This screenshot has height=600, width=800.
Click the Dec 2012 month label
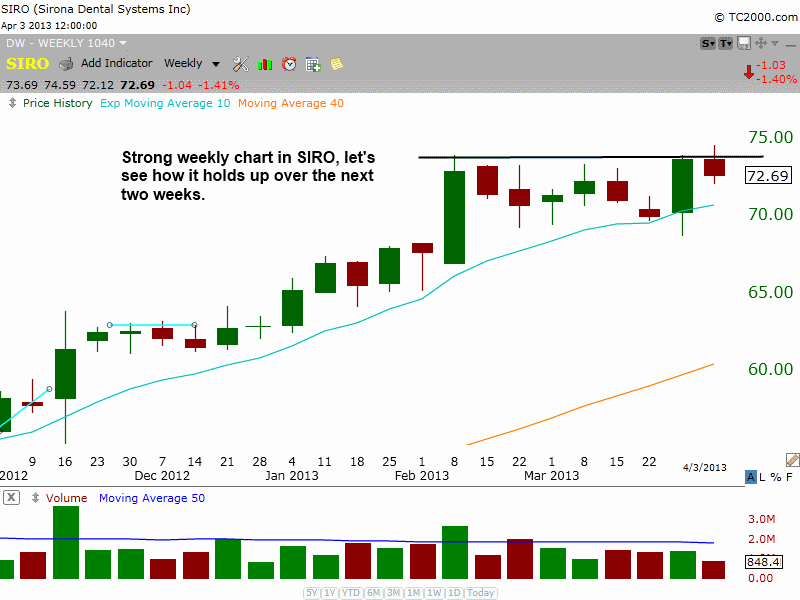click(162, 476)
